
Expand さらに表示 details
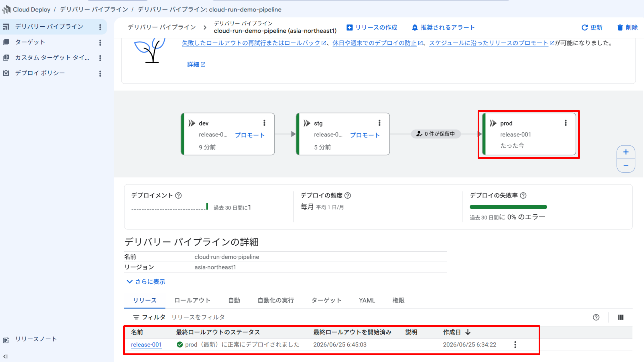point(146,282)
